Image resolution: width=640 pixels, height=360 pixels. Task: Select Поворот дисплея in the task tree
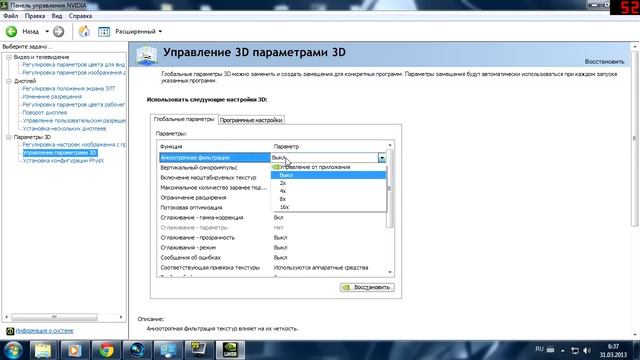click(44, 113)
